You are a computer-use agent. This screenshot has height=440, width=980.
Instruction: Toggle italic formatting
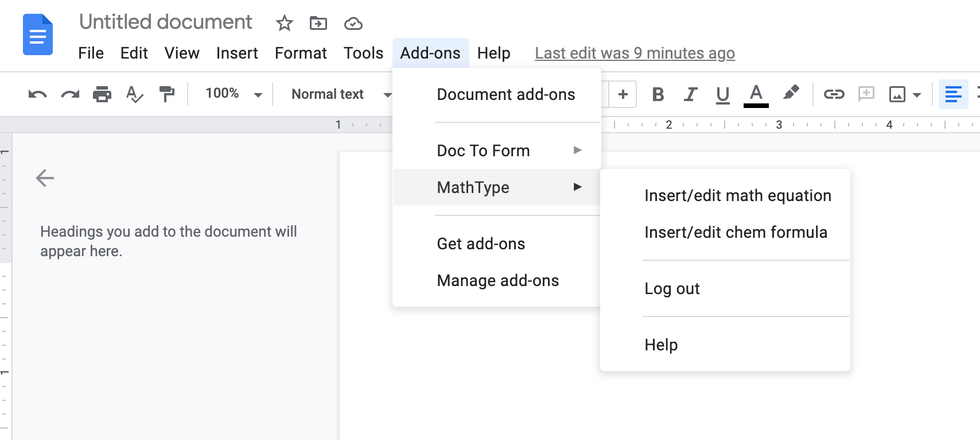pos(690,94)
